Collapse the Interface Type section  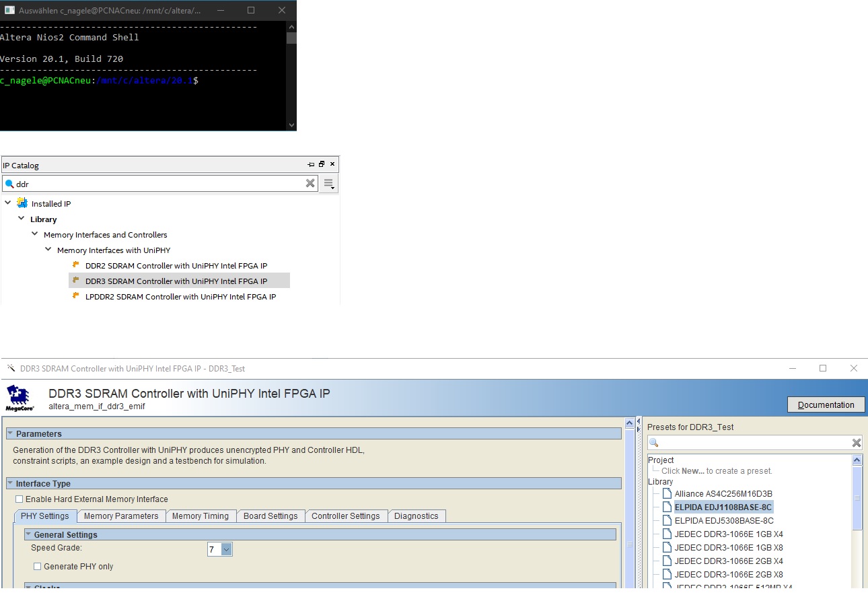point(11,484)
